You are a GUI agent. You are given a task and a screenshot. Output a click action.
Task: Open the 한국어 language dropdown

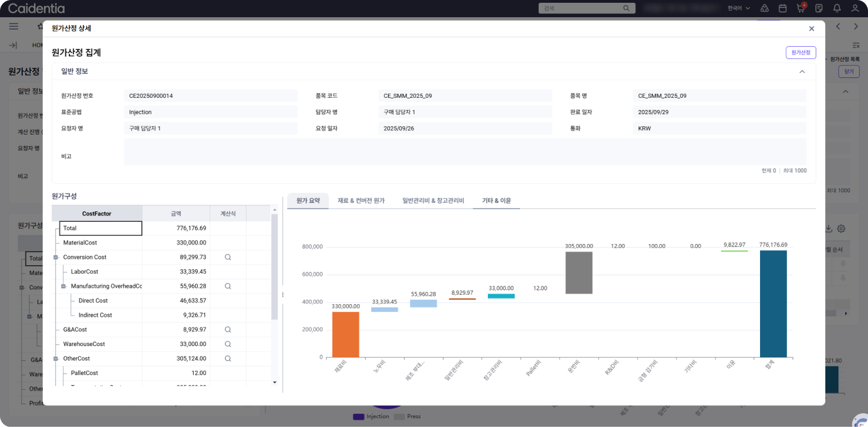coord(738,8)
